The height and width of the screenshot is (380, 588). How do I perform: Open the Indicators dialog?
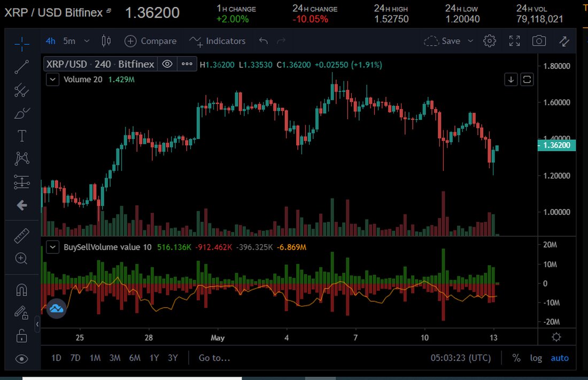pyautogui.click(x=217, y=41)
